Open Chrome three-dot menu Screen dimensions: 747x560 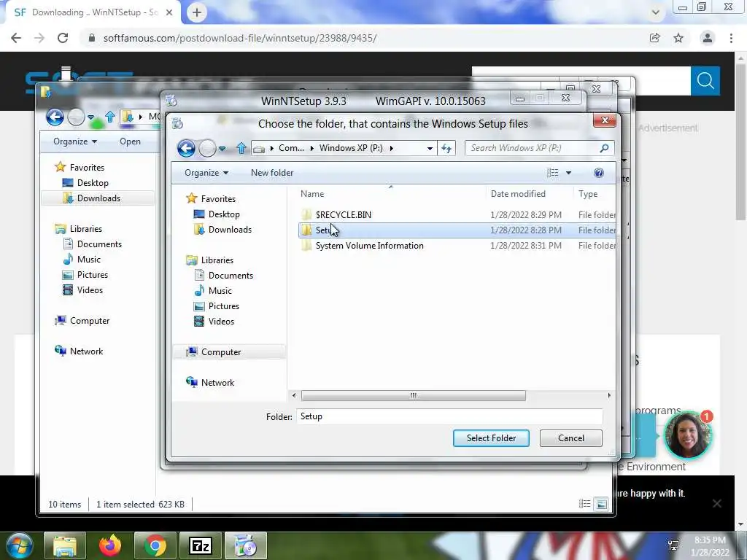pos(731,38)
